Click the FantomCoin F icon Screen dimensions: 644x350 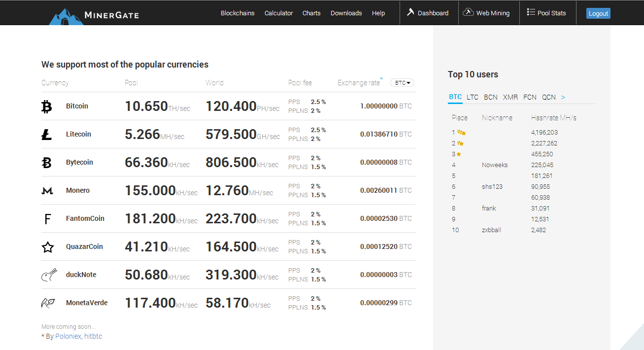[48, 218]
